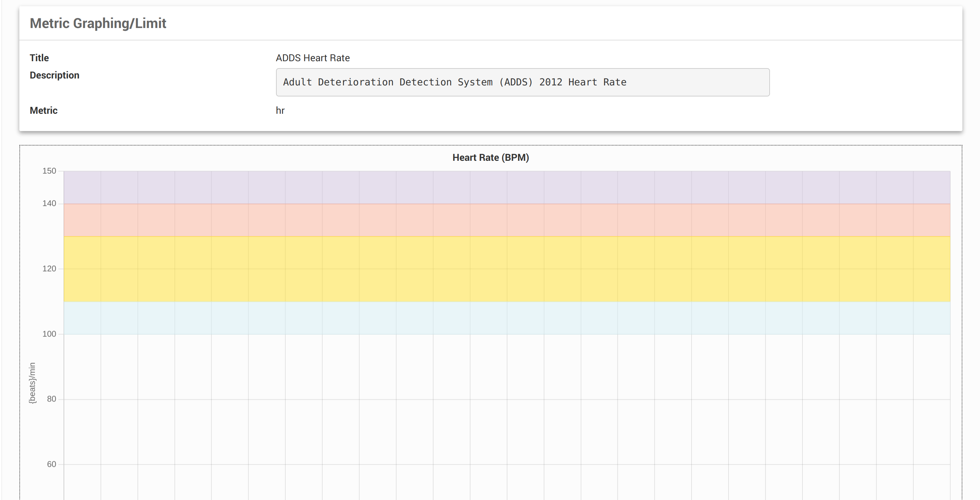Click the {beats}/min vertical axis title
Viewport: 980px width, 500px height.
pyautogui.click(x=32, y=383)
